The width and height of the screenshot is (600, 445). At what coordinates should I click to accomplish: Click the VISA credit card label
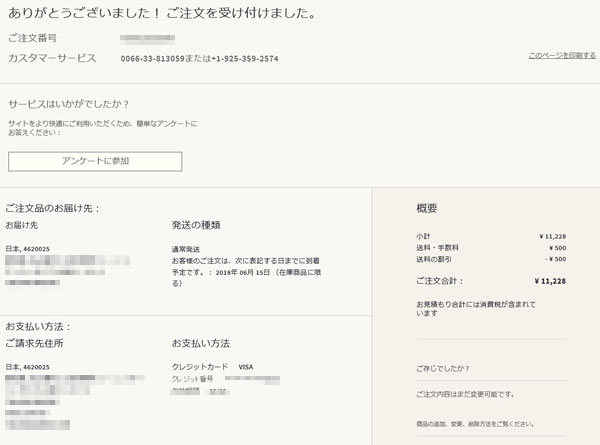click(x=246, y=367)
